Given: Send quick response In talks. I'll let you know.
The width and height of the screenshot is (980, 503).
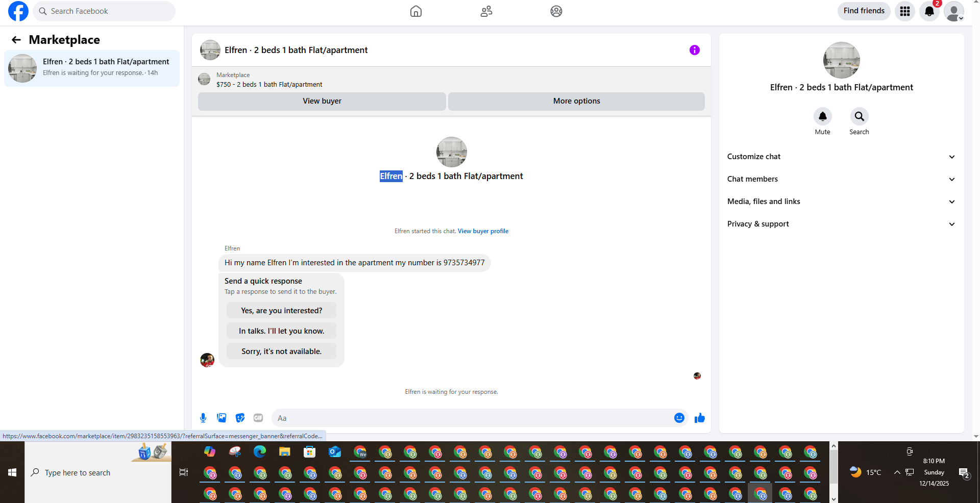Looking at the screenshot, I should pos(281,331).
